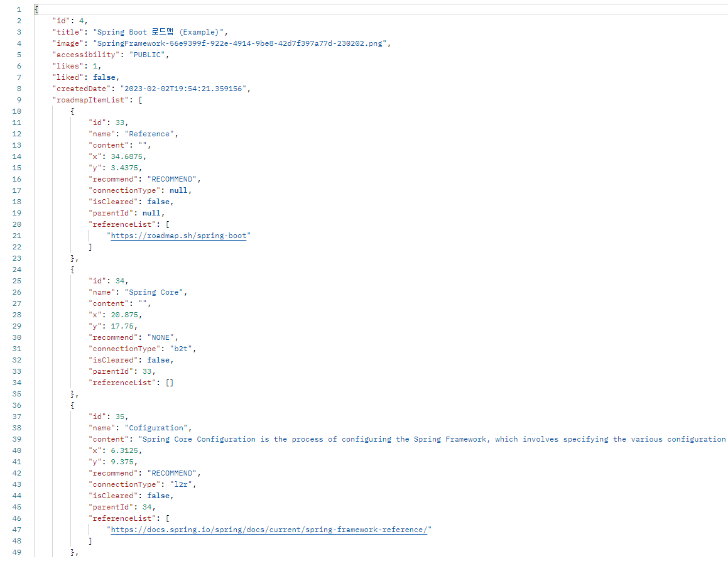Click the name value "Reference"
728x561 pixels.
click(x=149, y=134)
